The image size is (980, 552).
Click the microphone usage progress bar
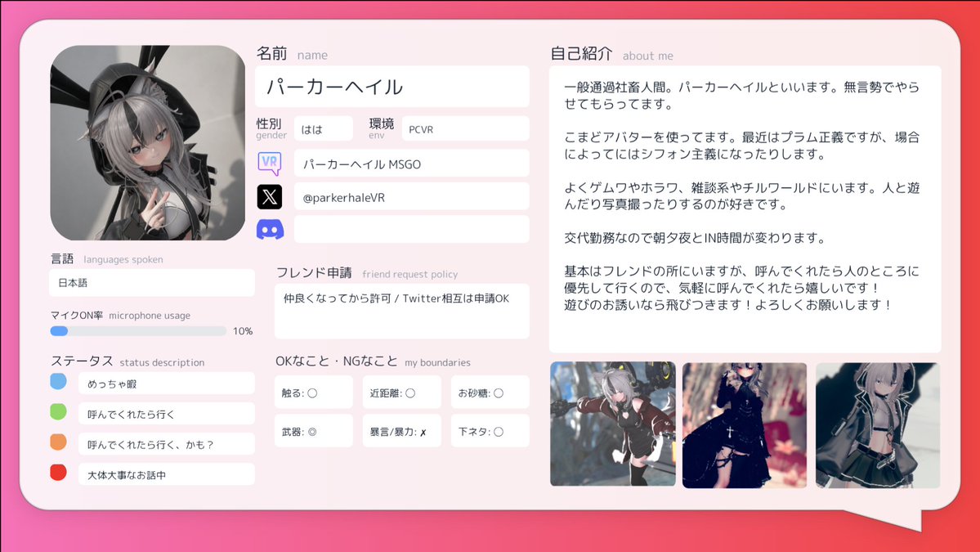click(138, 330)
